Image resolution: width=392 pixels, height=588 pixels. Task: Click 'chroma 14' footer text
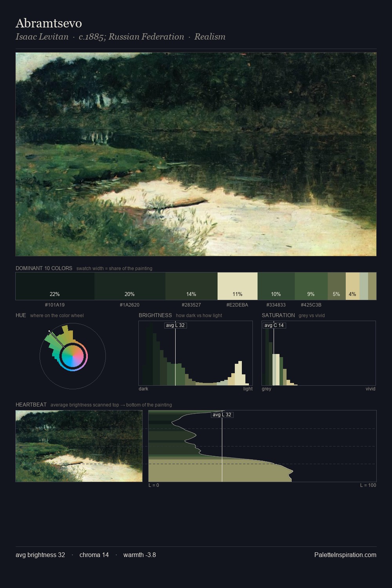pos(94,555)
